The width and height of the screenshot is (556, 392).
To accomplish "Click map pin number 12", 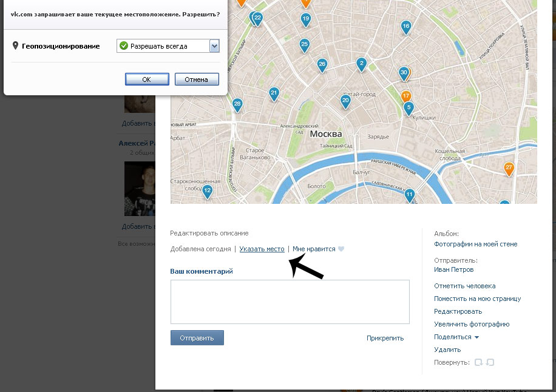I will 207,191.
